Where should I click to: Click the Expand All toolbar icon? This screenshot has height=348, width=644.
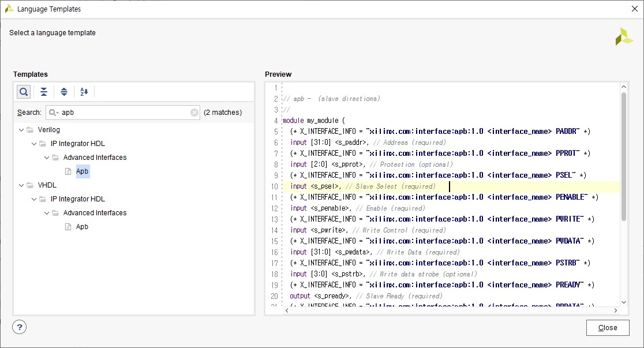coord(64,92)
